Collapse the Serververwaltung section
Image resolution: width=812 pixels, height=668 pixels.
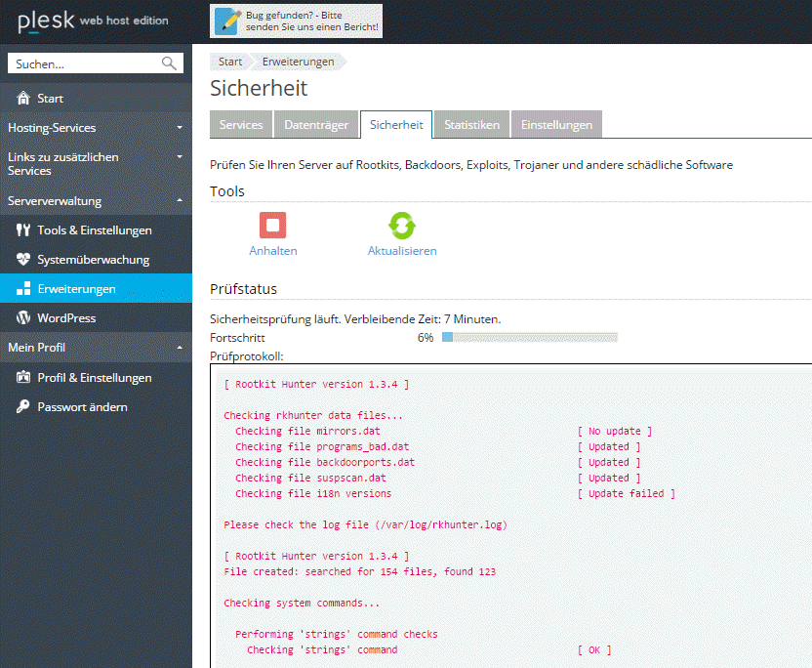click(x=180, y=200)
